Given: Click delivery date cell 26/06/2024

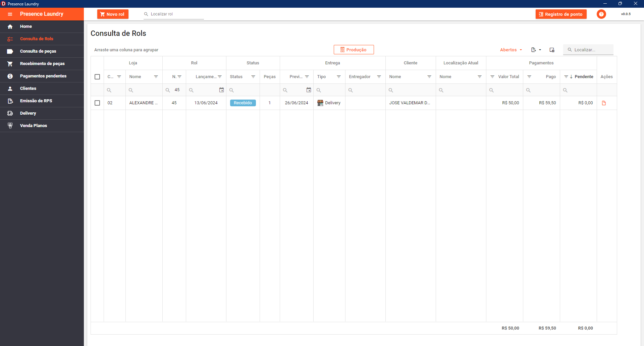Looking at the screenshot, I should [x=297, y=103].
